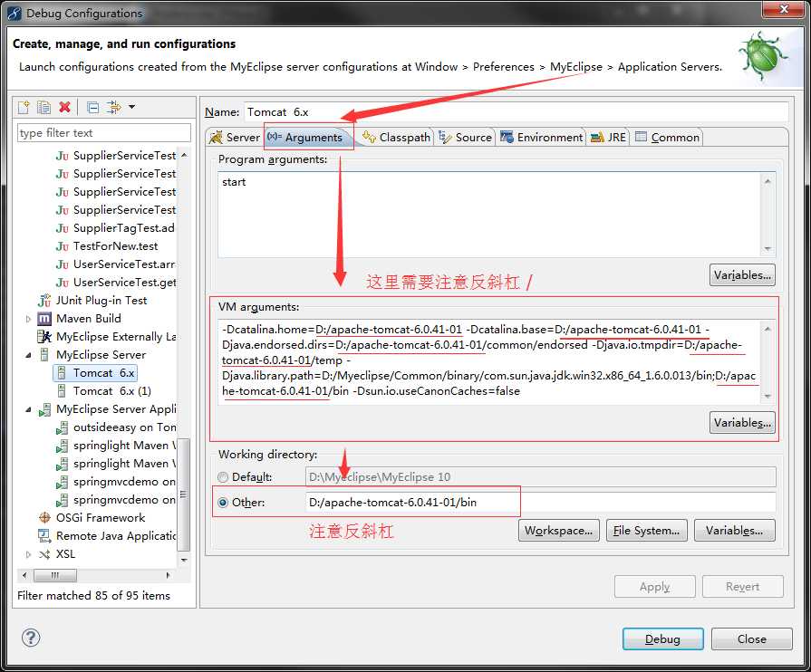
Task: Click the Debug button
Action: click(662, 638)
